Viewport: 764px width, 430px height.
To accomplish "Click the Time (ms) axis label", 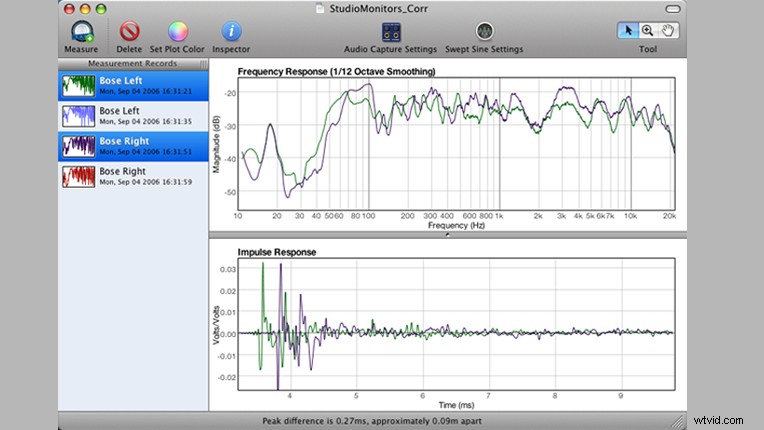I will point(456,405).
